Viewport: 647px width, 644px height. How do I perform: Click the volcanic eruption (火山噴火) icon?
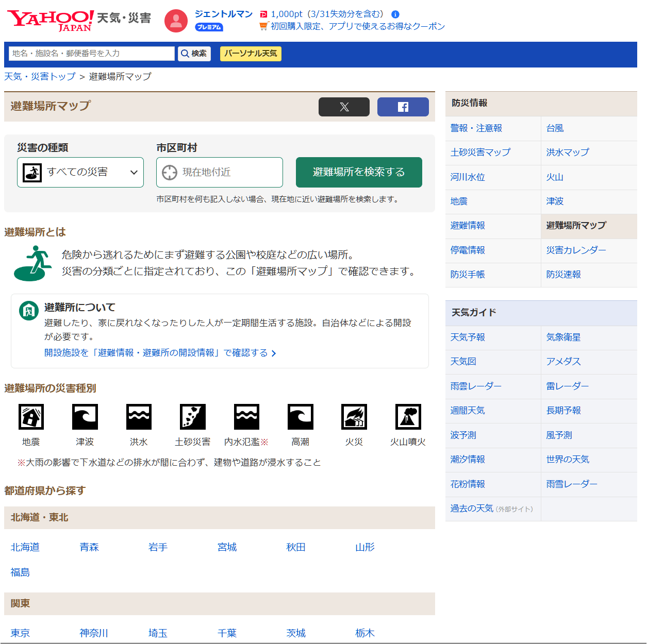(408, 417)
